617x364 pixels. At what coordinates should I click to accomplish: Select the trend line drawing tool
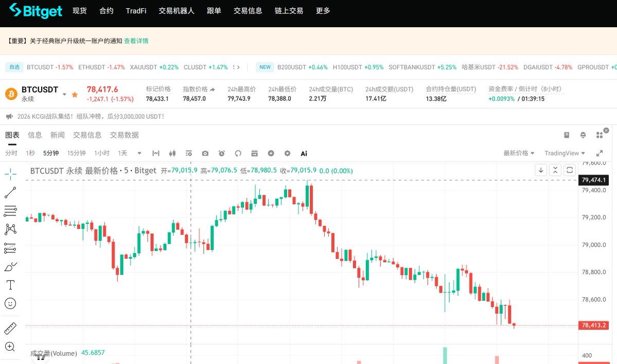pyautogui.click(x=10, y=192)
